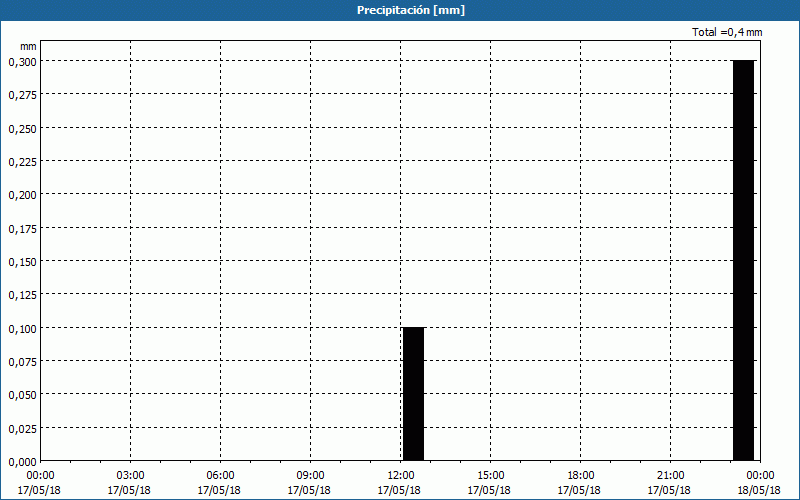Click the 03:00 17/05/18 time label
Image resolution: width=800 pixels, height=500 pixels.
pos(129,483)
